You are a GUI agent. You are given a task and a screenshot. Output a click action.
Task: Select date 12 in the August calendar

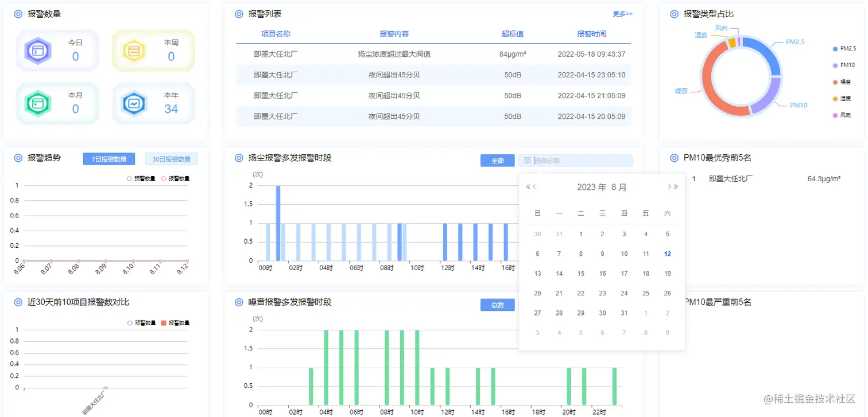[667, 254]
